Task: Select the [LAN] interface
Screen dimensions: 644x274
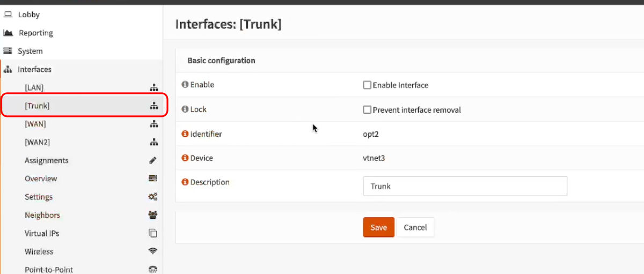Action: 34,87
